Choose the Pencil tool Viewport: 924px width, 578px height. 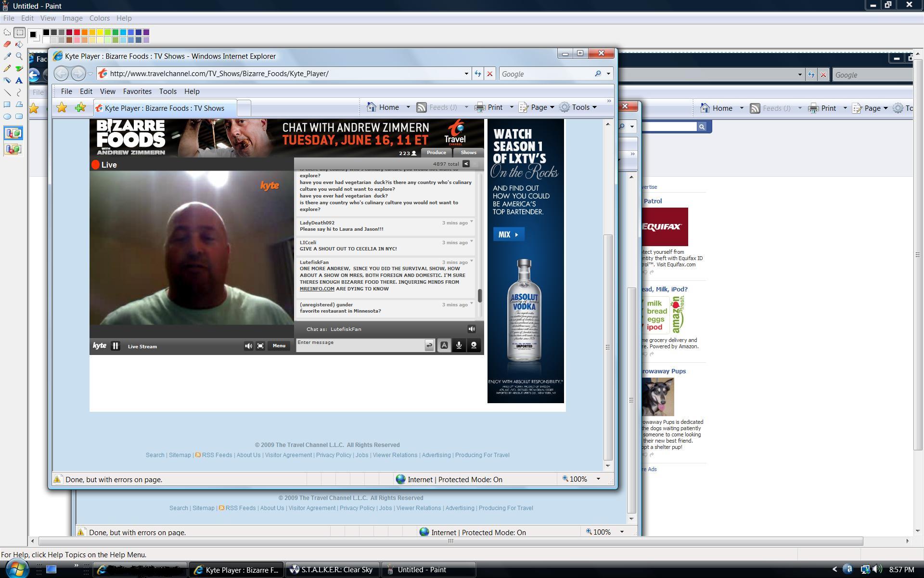pyautogui.click(x=7, y=68)
